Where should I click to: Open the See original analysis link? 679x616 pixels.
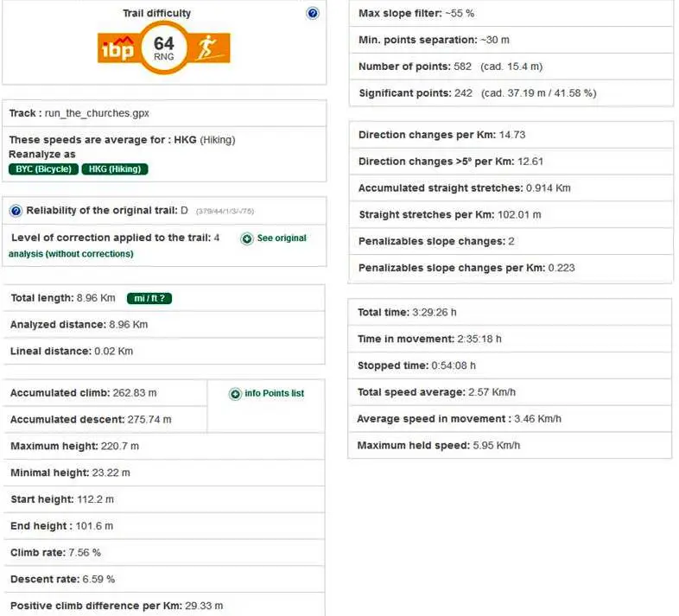point(281,238)
